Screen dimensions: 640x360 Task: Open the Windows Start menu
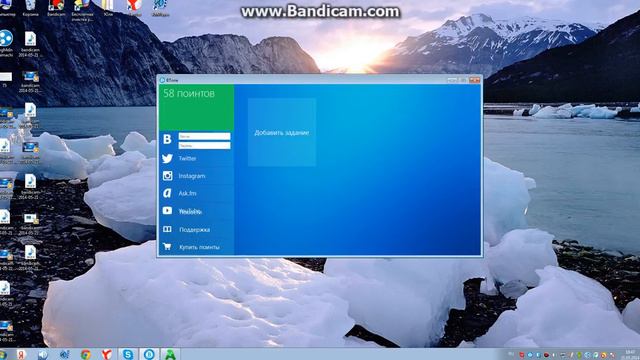2,354
